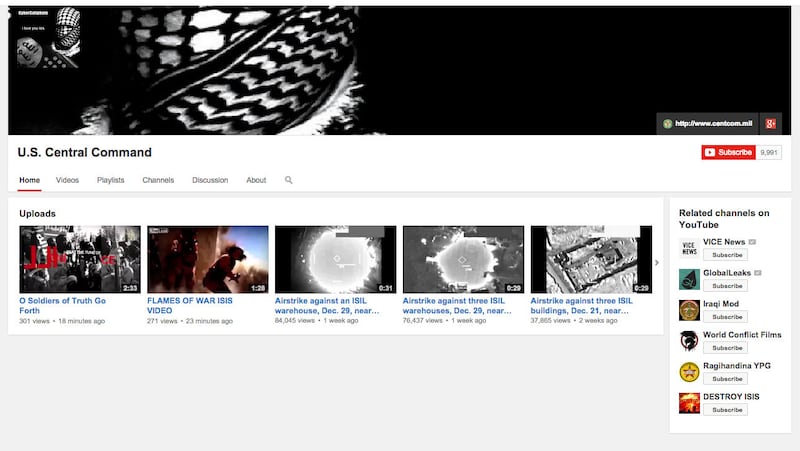Click the Uploads section heading
This screenshot has width=800, height=451.
37,214
